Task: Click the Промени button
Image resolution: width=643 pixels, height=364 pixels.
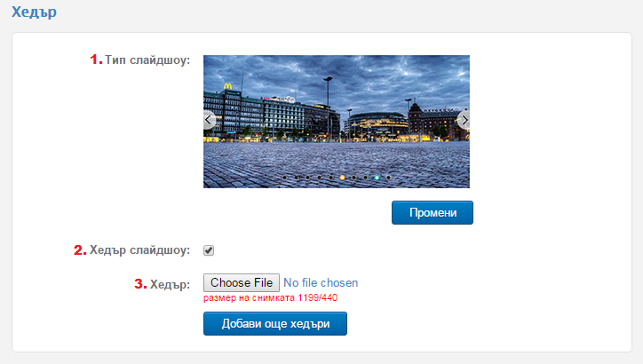Action: [433, 212]
